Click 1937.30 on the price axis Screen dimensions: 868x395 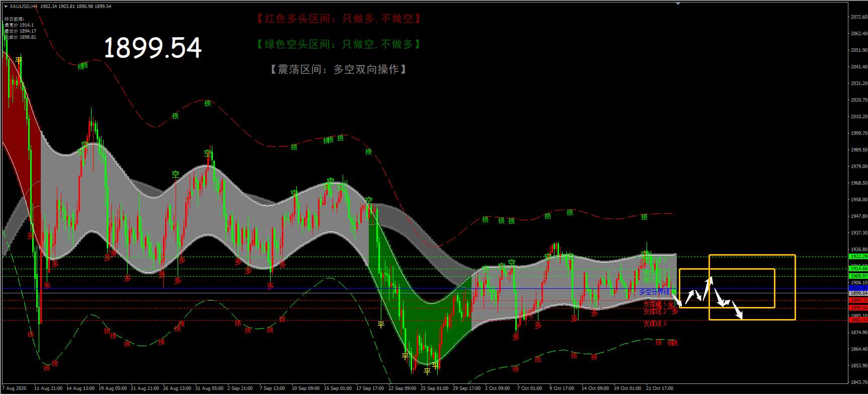coord(858,232)
